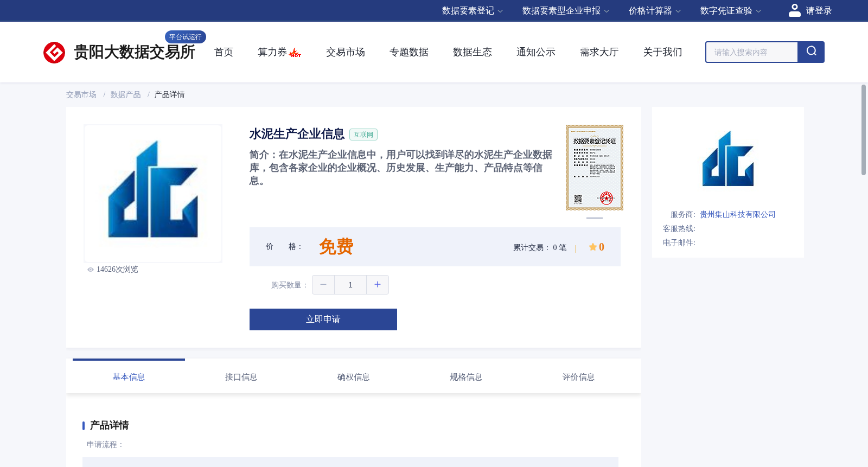Click the HOT flame badge icon
The height and width of the screenshot is (467, 868).
coord(295,53)
